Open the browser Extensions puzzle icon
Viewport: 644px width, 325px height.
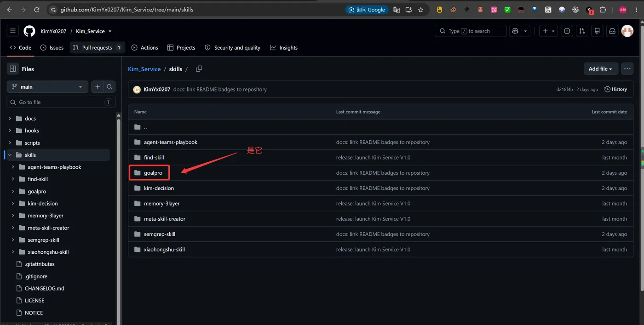pyautogui.click(x=603, y=10)
